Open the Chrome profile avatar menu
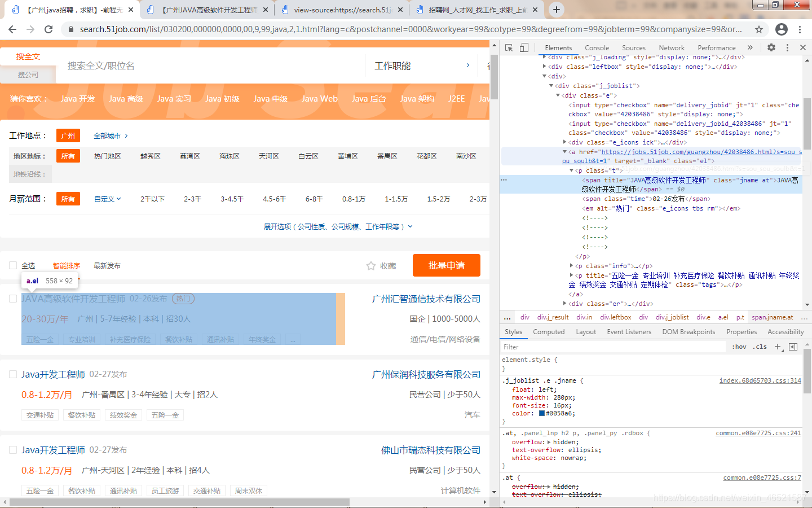The image size is (812, 508). 782,29
